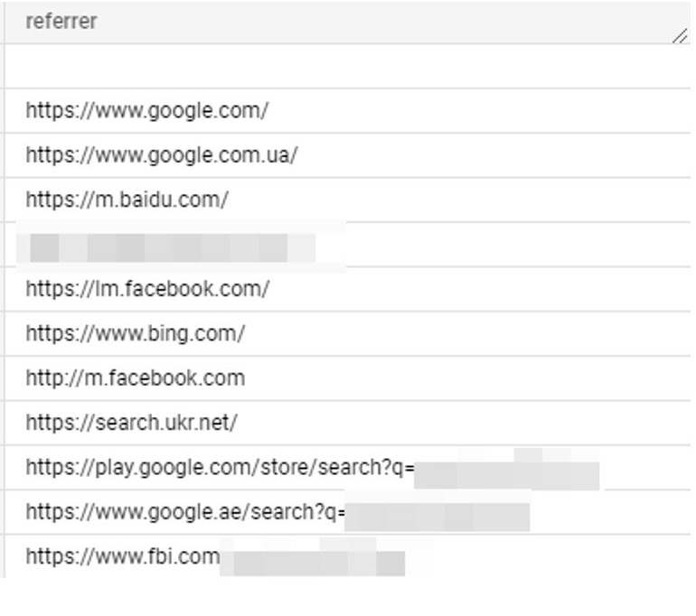696x616 pixels.
Task: Click empty area right of search.ukr.net
Action: click(464, 423)
